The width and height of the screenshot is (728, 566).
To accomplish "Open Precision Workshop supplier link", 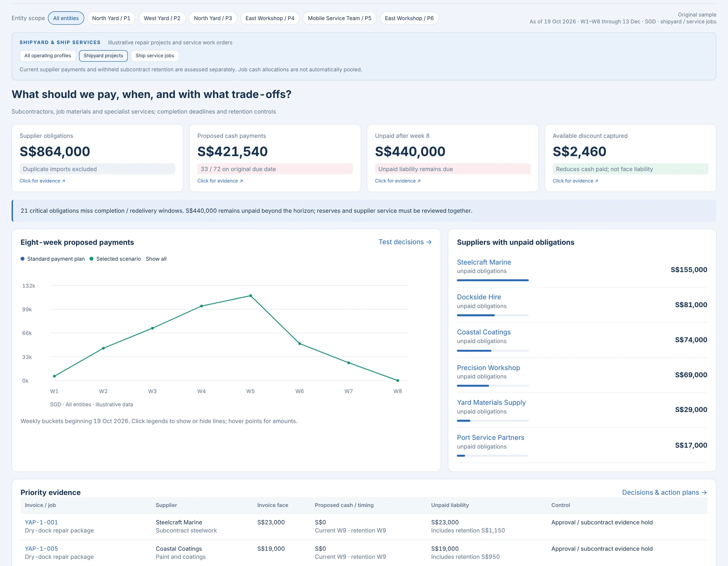I will pyautogui.click(x=488, y=368).
